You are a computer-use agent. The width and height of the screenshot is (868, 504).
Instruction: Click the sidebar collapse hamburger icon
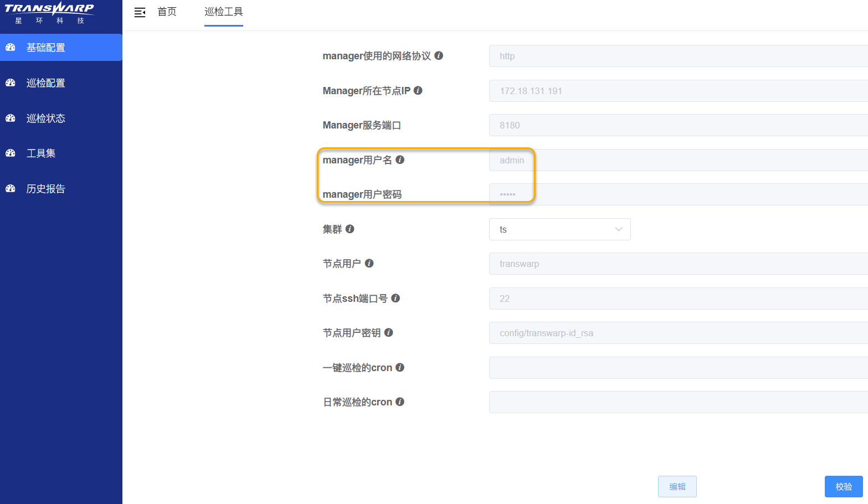(x=140, y=12)
